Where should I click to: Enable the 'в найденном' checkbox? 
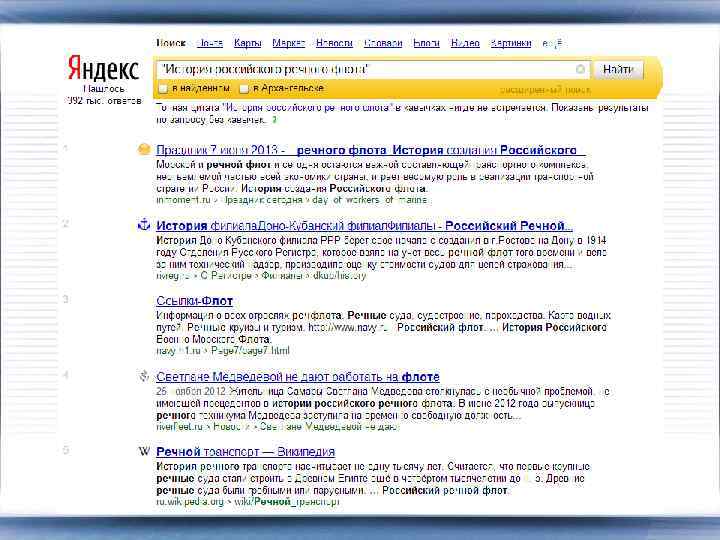[163, 88]
